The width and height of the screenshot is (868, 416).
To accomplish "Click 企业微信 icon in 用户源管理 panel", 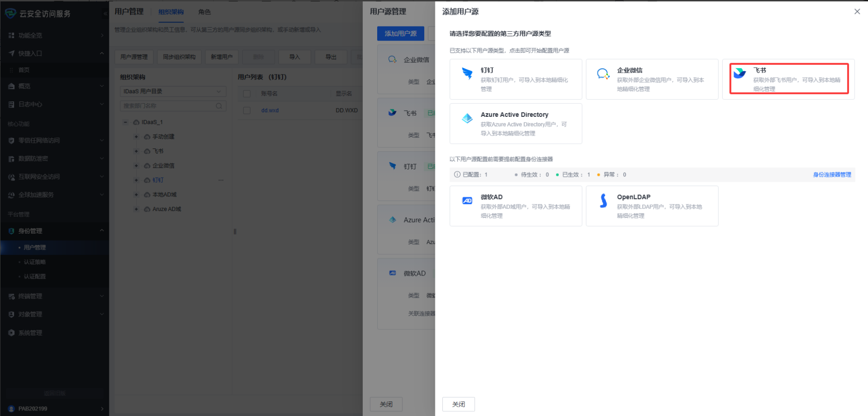I will pyautogui.click(x=393, y=60).
